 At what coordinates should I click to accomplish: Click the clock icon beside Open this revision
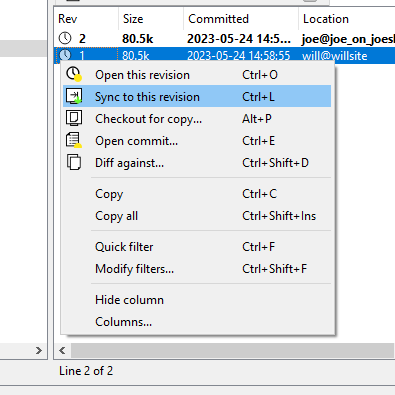click(x=74, y=74)
